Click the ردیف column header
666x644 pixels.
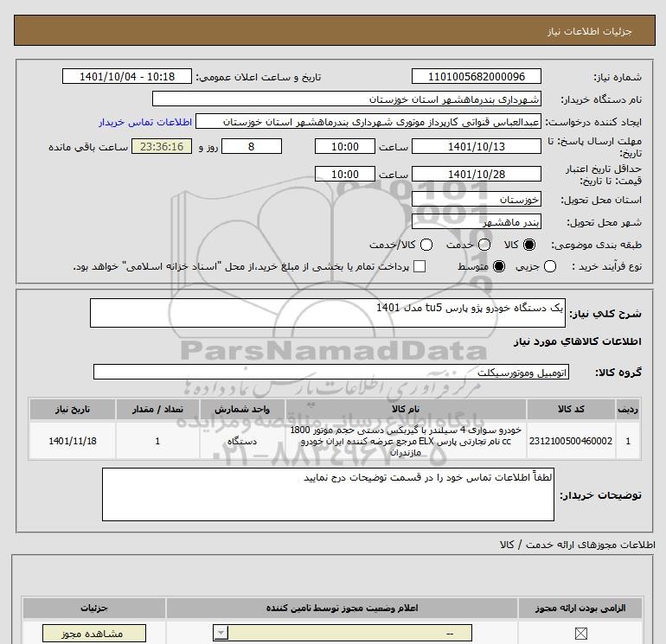628,409
